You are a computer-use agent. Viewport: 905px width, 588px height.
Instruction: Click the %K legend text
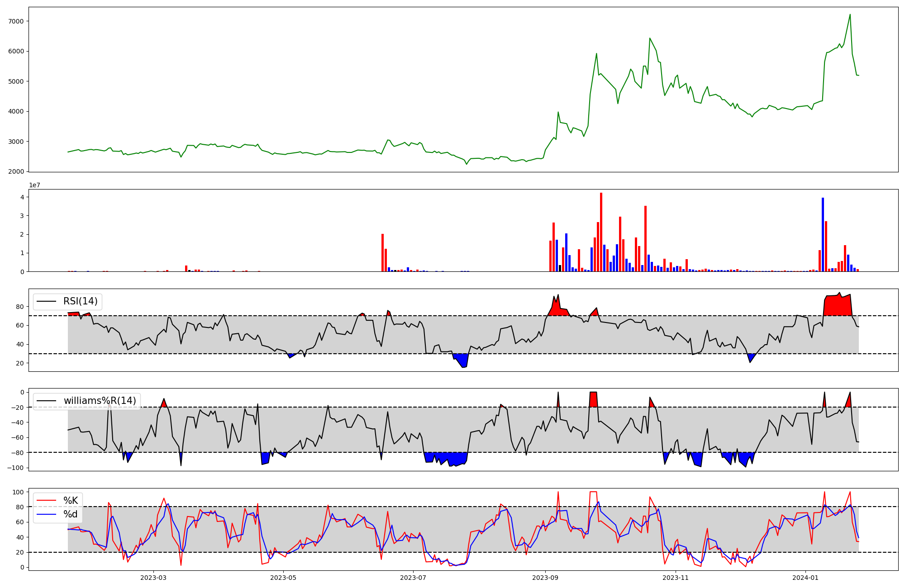(x=71, y=501)
